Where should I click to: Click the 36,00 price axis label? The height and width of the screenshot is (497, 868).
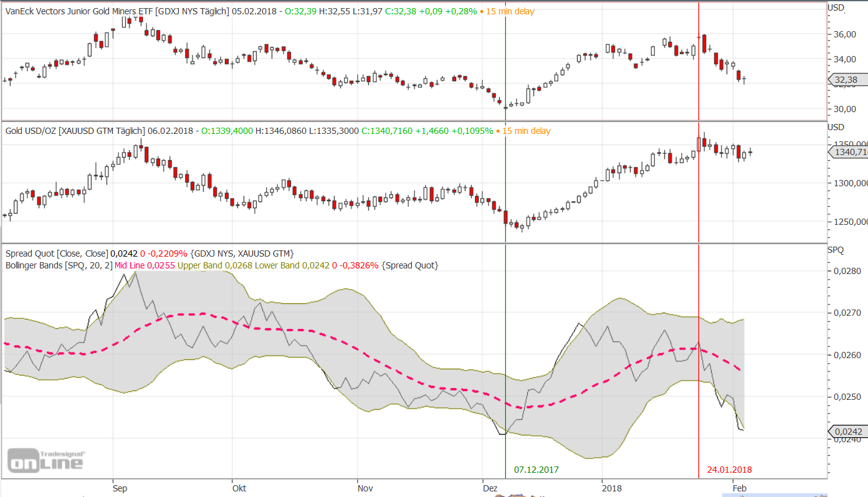tap(845, 34)
